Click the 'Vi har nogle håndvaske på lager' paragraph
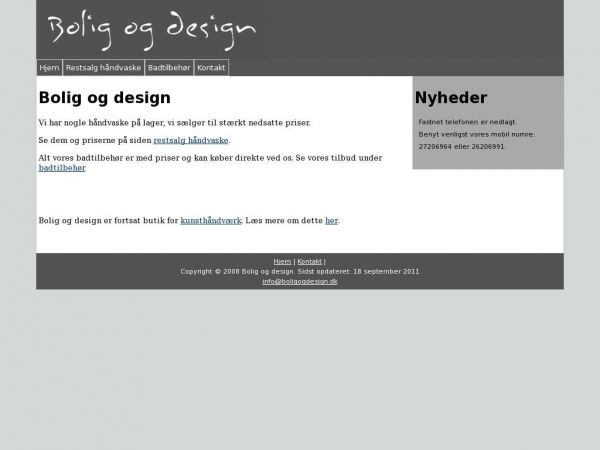The width and height of the screenshot is (600, 450). pos(174,122)
